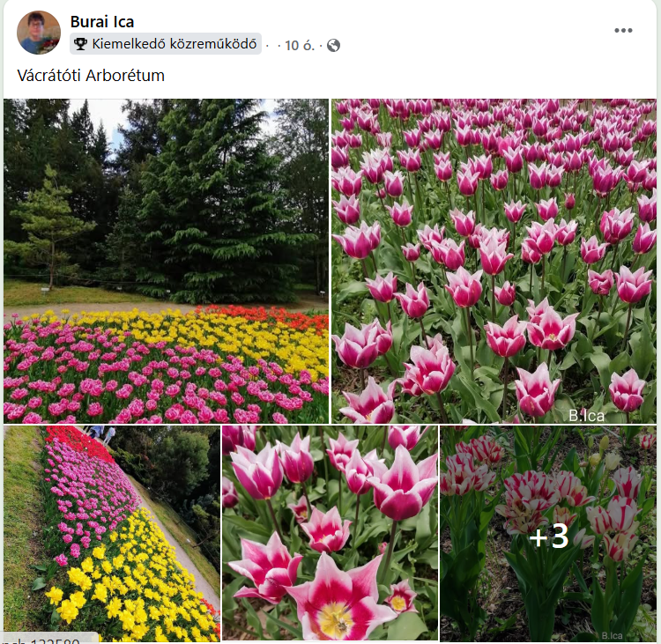The width and height of the screenshot is (661, 644).
Task: Click the Kiemelkedő közreműködő badge
Action: [x=166, y=44]
